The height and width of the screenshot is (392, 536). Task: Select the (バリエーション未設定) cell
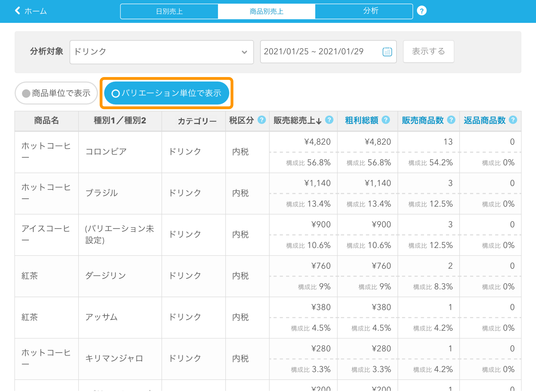120,235
